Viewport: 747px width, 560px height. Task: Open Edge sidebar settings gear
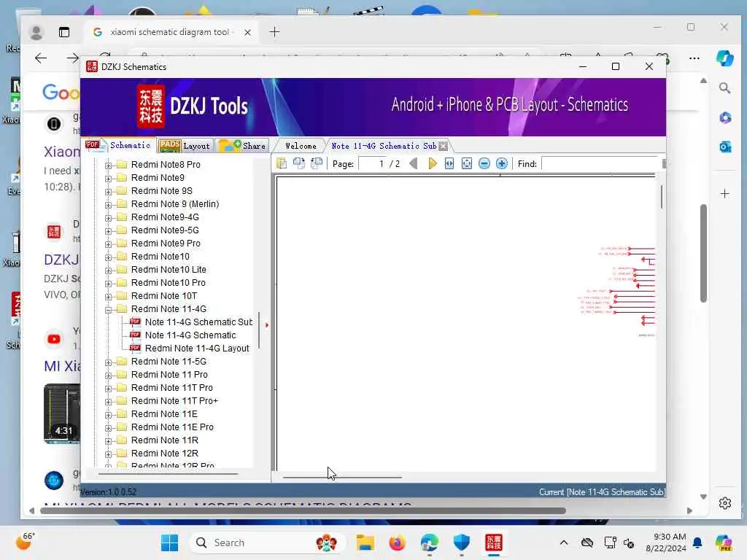725,503
